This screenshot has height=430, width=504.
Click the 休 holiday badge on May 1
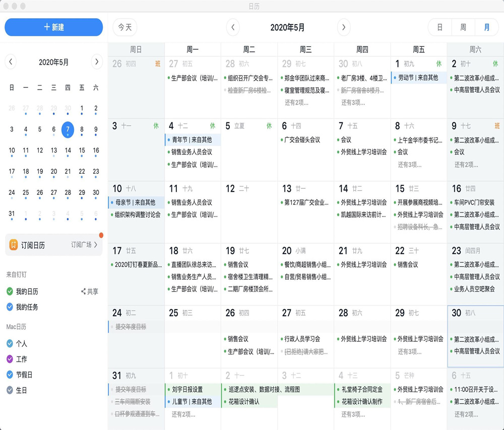pyautogui.click(x=438, y=64)
